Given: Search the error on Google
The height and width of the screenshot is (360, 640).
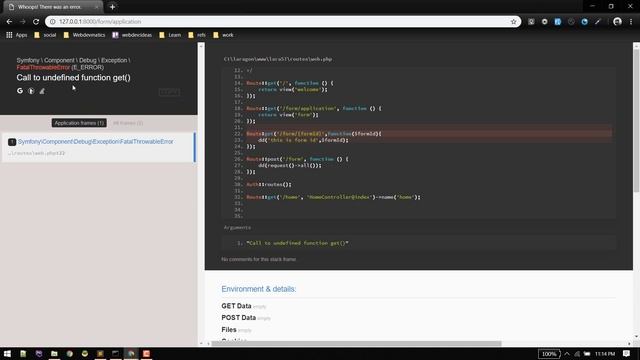Looking at the screenshot, I should pos(20,91).
